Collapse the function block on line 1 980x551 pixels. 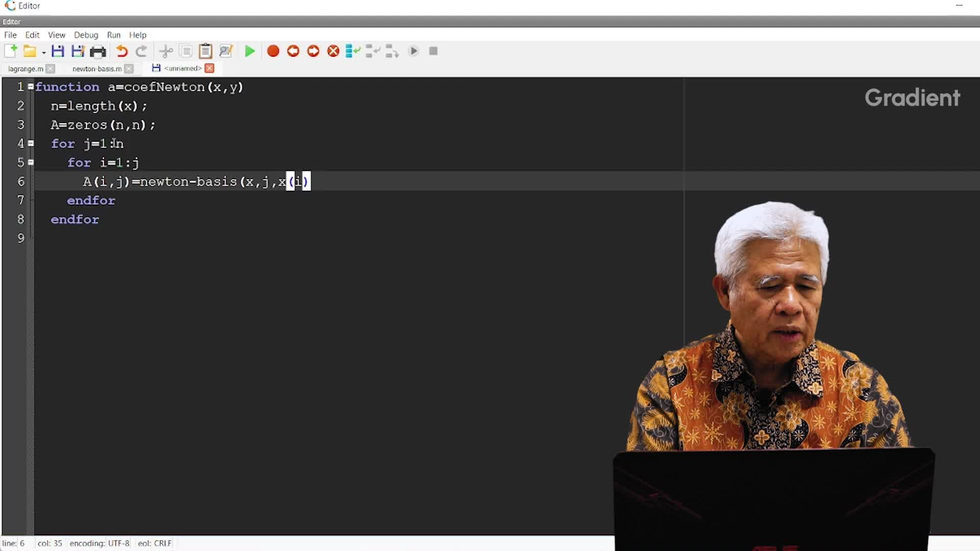pyautogui.click(x=31, y=87)
